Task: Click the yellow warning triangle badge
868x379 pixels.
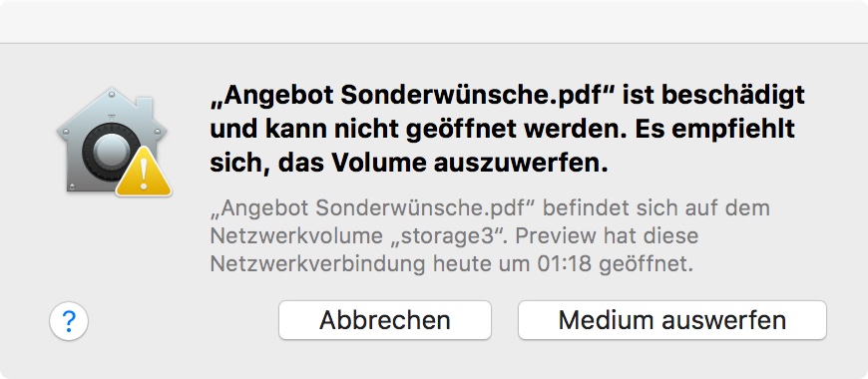Action: click(x=144, y=173)
